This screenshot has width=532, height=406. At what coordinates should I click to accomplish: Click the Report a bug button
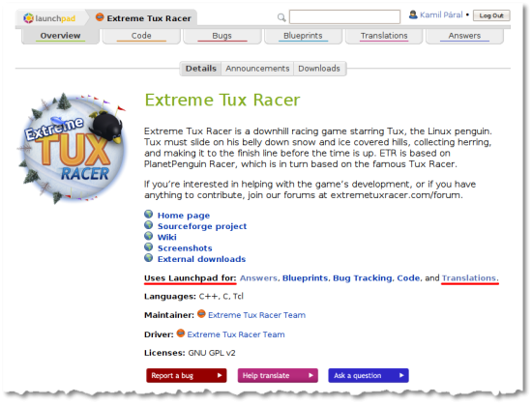(187, 375)
